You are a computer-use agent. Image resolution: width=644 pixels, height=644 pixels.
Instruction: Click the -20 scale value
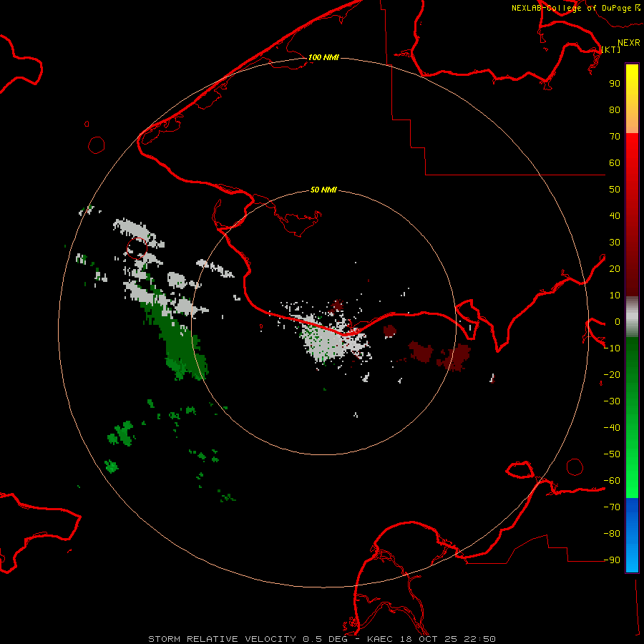coord(612,374)
